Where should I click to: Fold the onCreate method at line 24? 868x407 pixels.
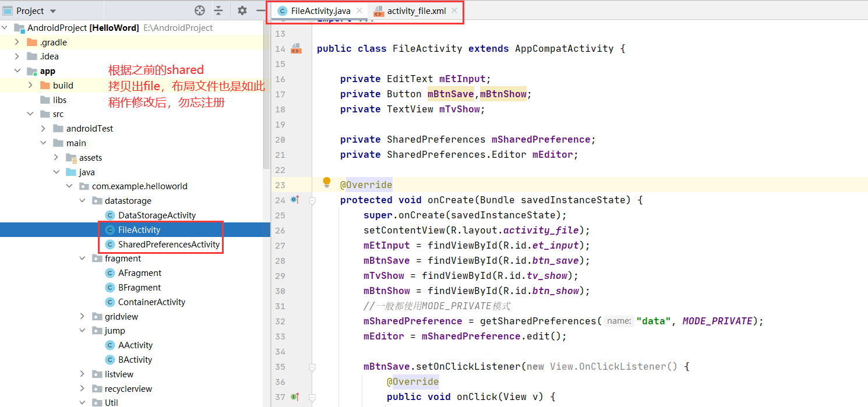coord(312,200)
